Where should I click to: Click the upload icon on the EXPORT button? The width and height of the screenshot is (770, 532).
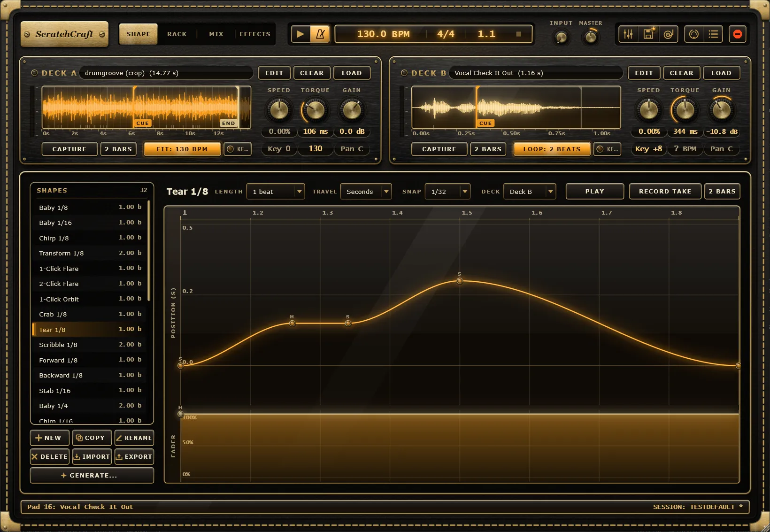[x=119, y=456]
